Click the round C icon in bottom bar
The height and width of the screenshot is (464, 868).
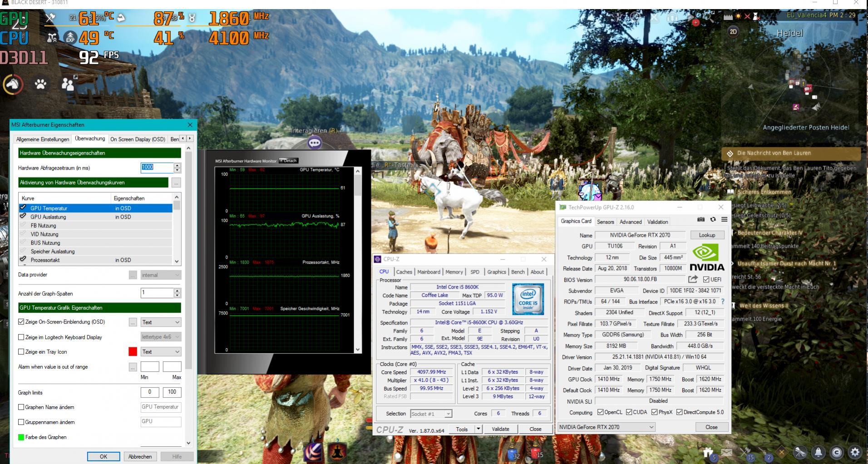click(x=837, y=452)
